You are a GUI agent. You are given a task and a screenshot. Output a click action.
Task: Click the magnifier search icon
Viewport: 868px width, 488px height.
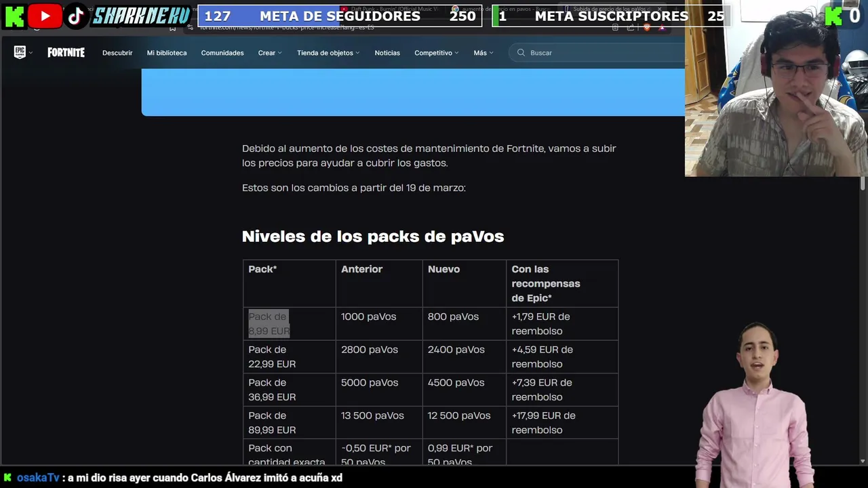point(521,53)
